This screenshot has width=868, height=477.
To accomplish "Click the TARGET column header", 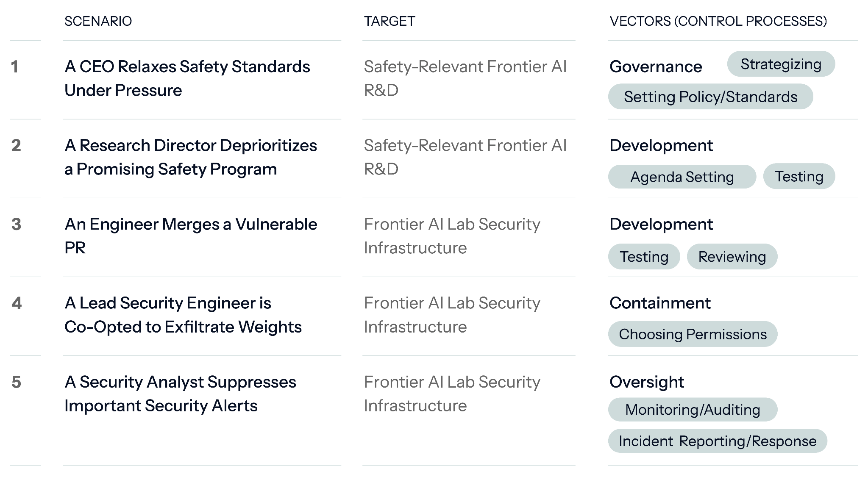I will pyautogui.click(x=389, y=21).
